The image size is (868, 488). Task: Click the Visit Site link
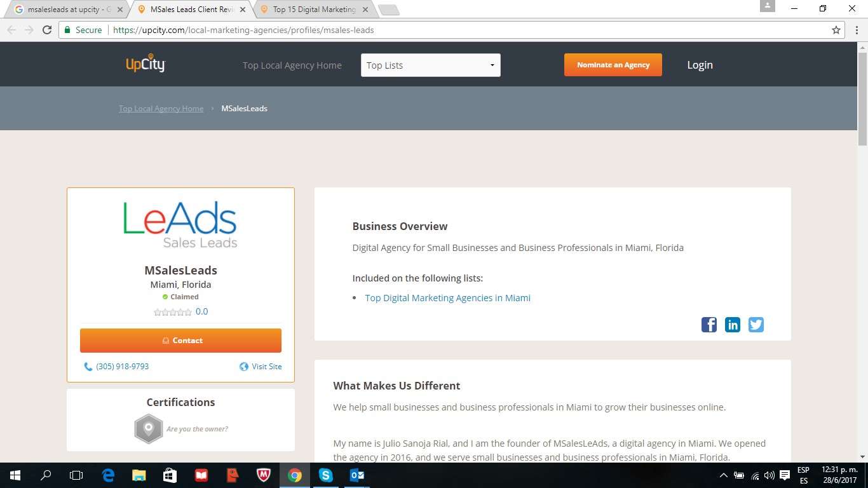click(x=267, y=367)
